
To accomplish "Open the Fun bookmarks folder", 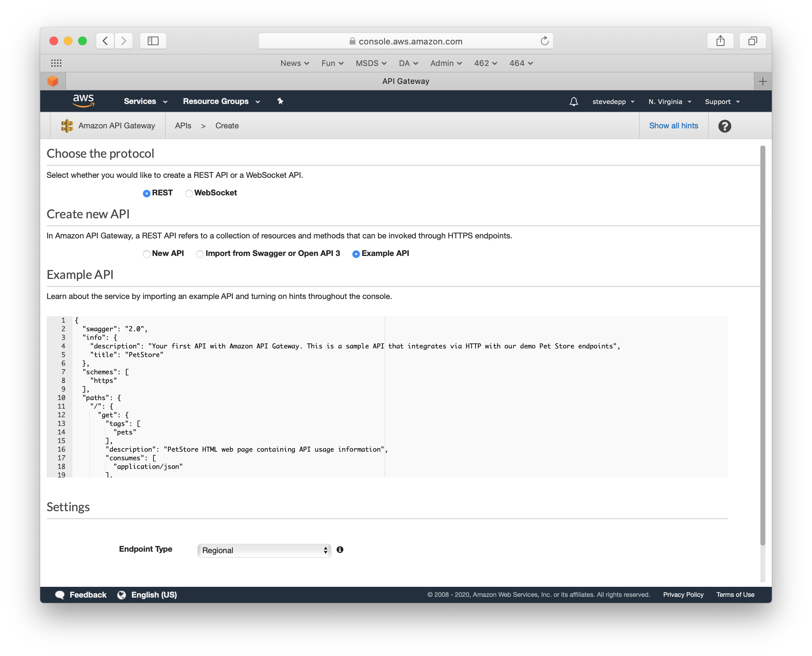I will pos(332,63).
